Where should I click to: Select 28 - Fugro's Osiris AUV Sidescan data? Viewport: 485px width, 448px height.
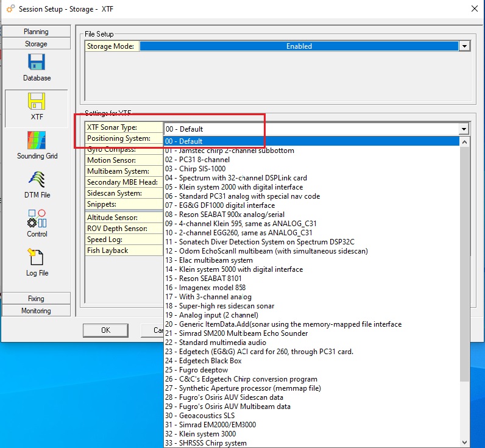(311, 397)
